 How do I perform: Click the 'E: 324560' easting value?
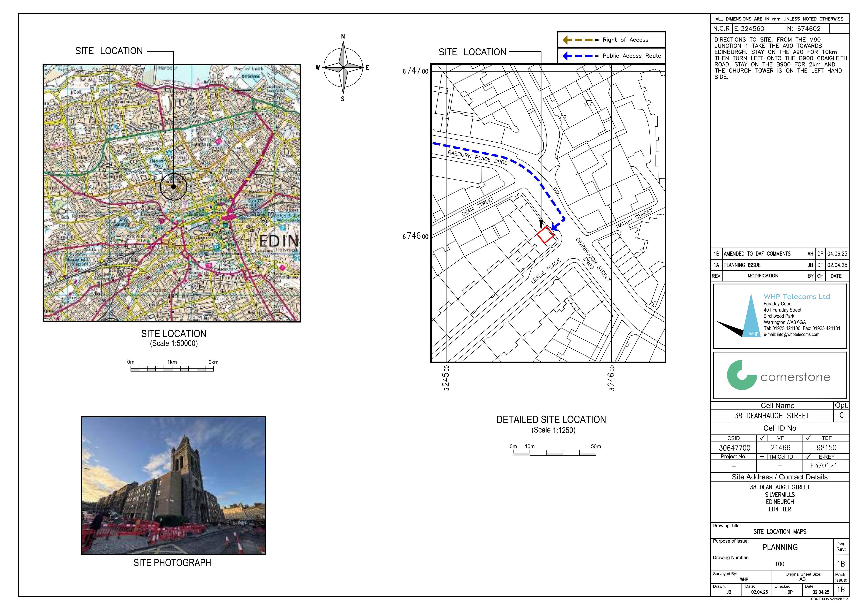point(749,29)
